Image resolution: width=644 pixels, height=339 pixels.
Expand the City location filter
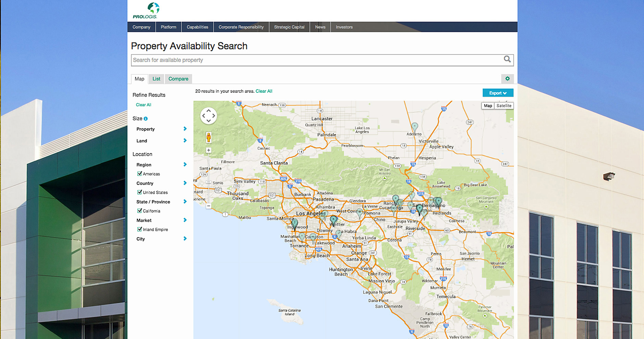[185, 239]
